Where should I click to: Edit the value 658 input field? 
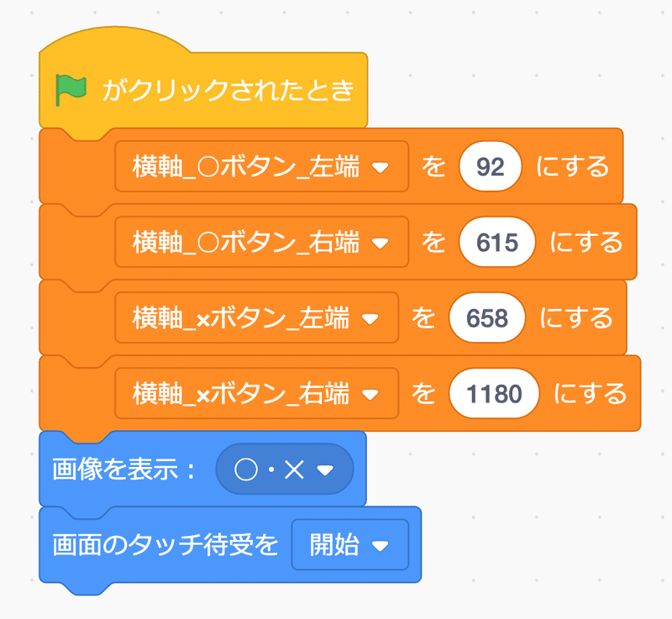coord(487,317)
